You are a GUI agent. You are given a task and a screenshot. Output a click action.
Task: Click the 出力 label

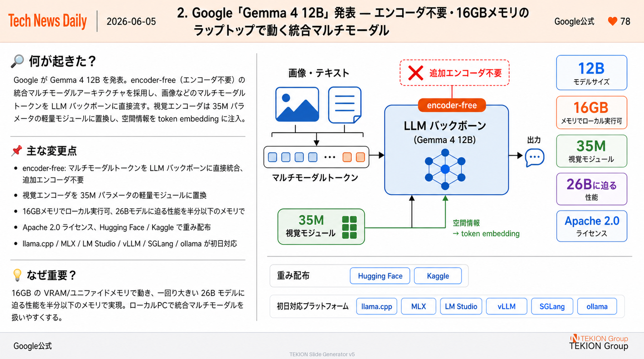coord(534,140)
